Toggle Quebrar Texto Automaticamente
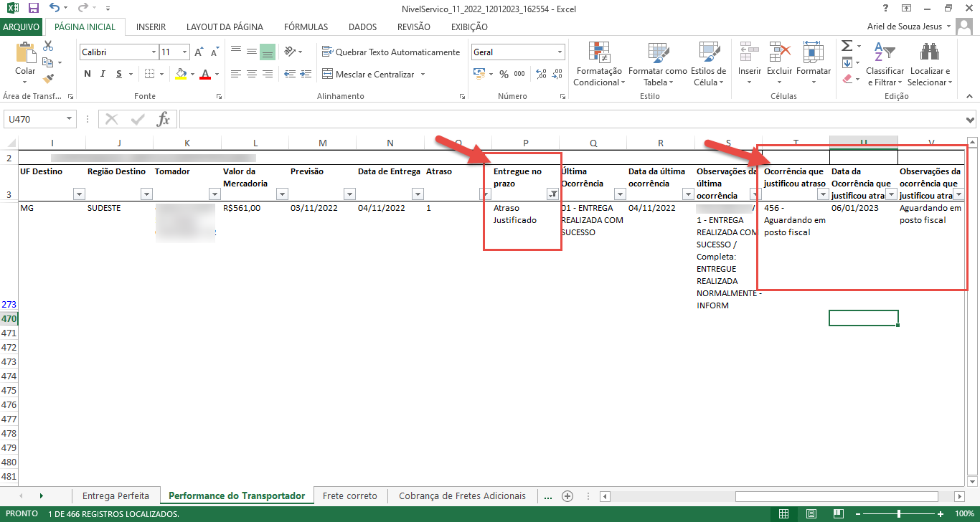 point(391,52)
